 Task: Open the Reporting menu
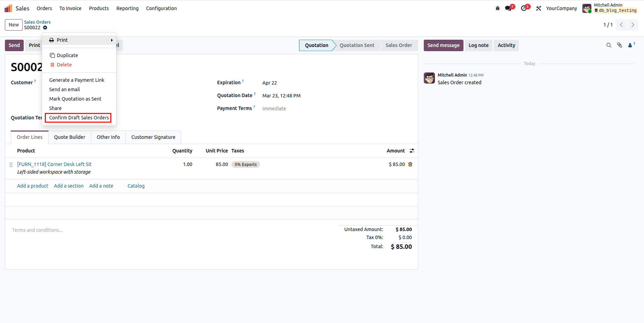pos(127,8)
